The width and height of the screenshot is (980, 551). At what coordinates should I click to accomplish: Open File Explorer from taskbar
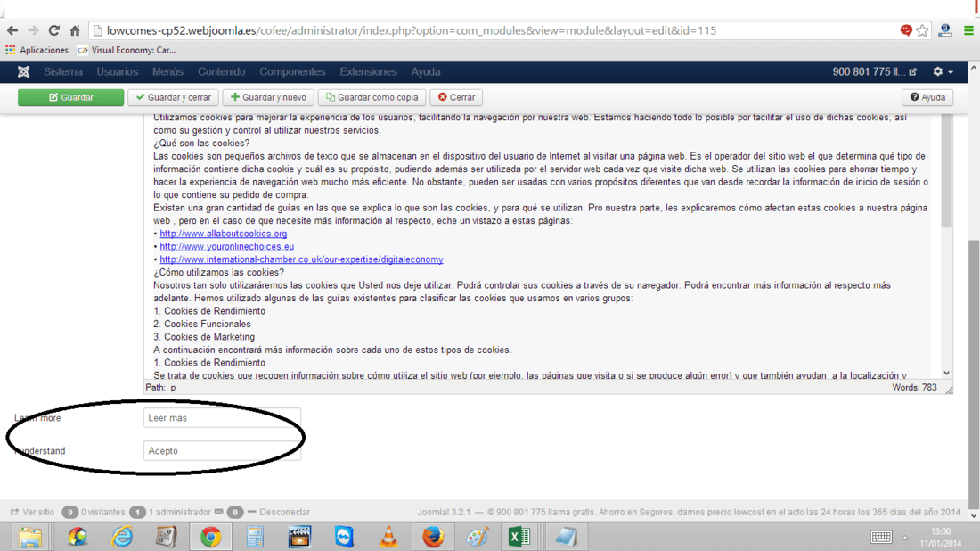[30, 538]
